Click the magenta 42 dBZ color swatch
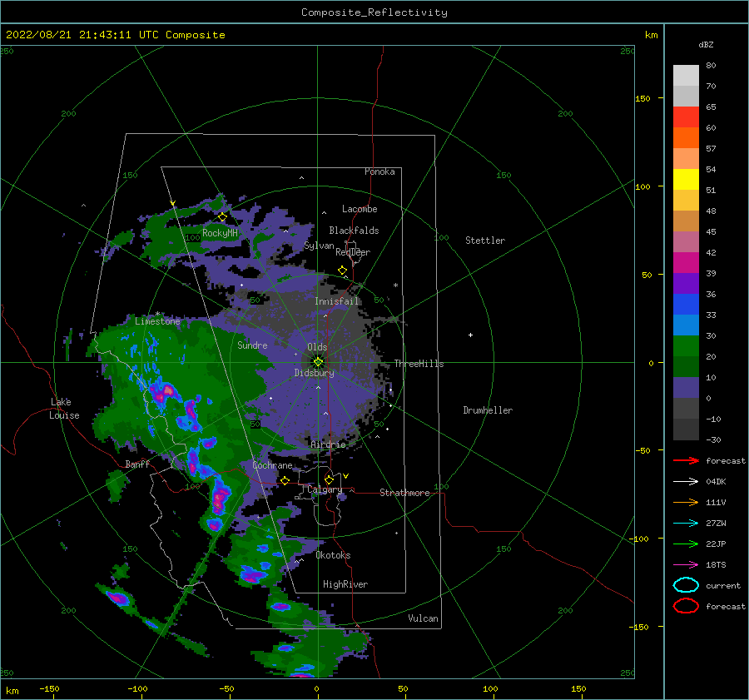The height and width of the screenshot is (700, 749). (x=686, y=262)
